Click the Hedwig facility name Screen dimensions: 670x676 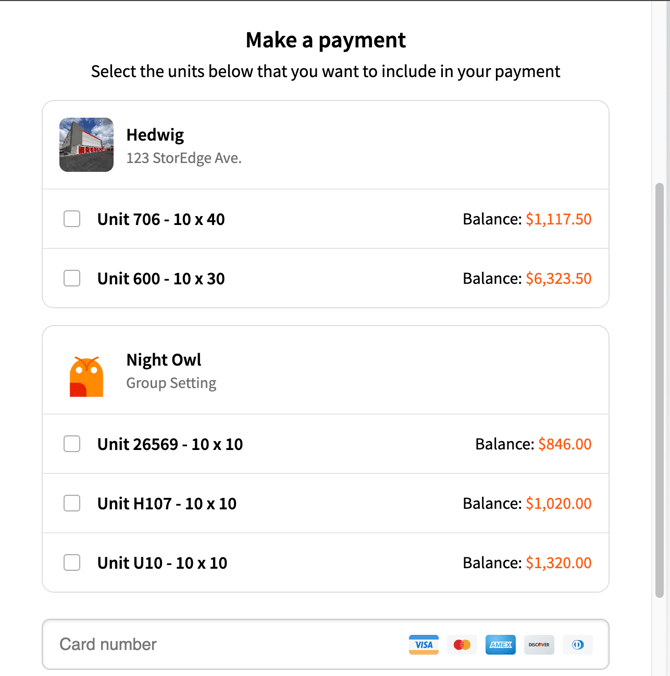(x=155, y=135)
